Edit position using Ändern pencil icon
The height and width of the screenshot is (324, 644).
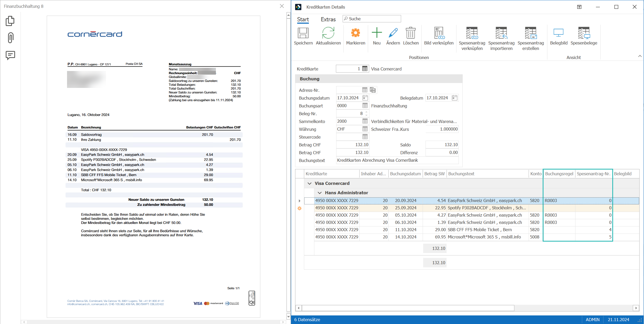coord(393,33)
